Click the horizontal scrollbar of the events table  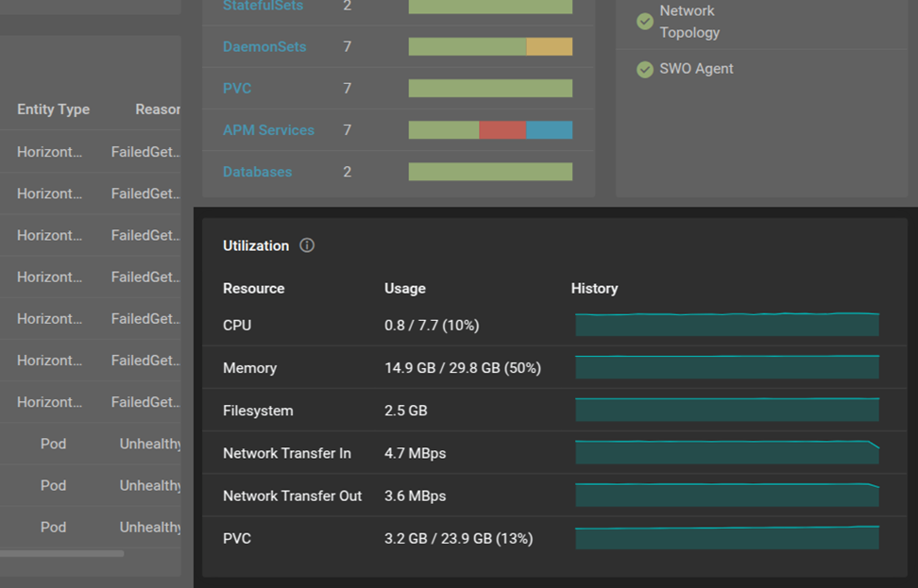[x=62, y=553]
